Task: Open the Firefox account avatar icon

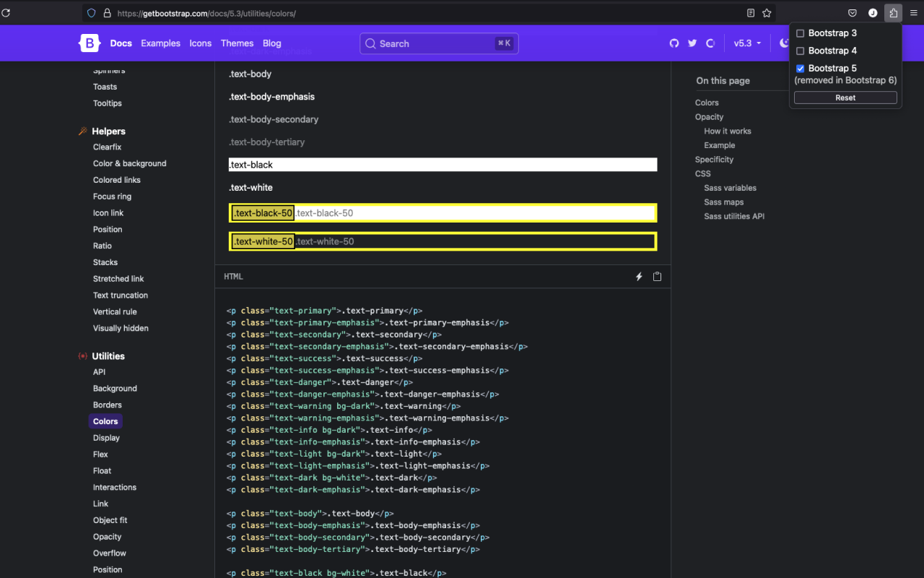Action: (873, 13)
